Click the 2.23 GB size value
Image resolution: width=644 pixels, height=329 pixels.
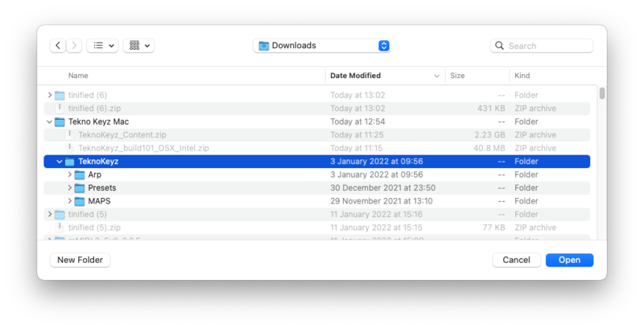(x=490, y=135)
